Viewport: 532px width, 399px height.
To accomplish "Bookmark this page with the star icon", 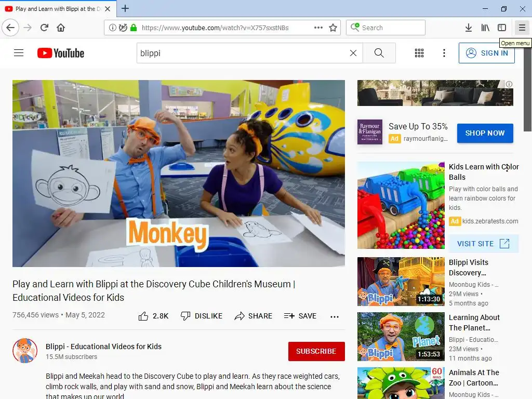I will (x=333, y=28).
